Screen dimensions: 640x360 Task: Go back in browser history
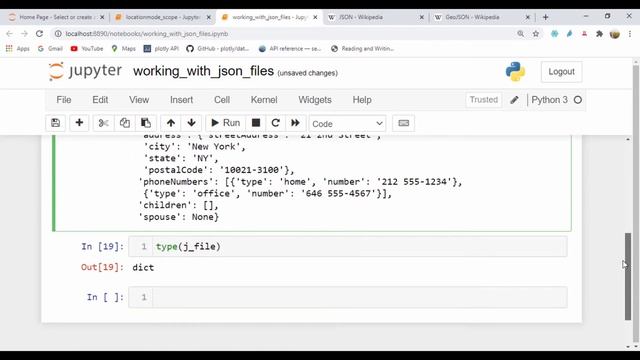(x=9, y=33)
